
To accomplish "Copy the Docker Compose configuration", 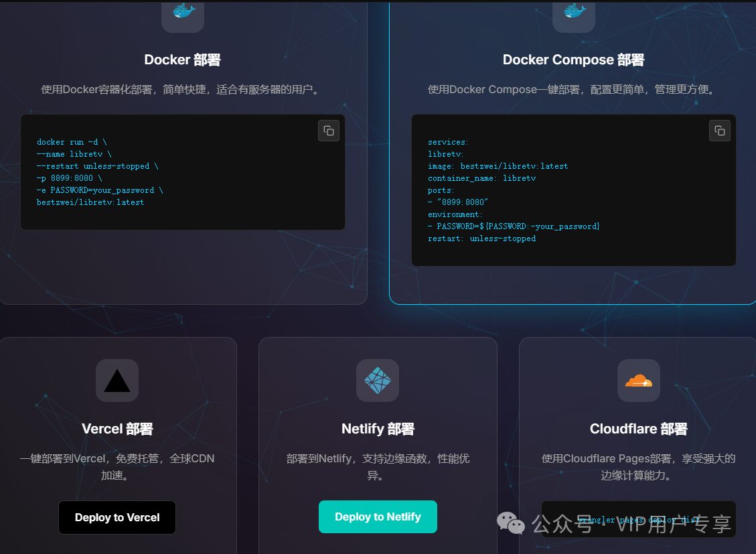I will click(x=719, y=131).
